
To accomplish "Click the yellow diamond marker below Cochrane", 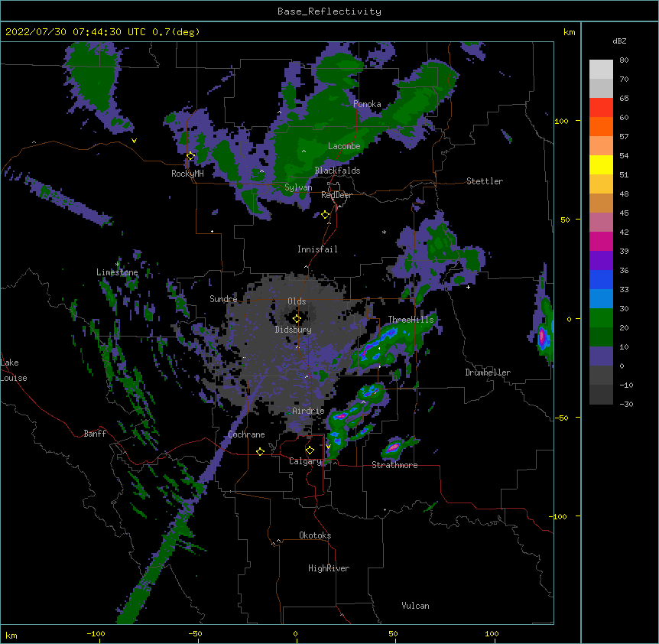I will 260,451.
